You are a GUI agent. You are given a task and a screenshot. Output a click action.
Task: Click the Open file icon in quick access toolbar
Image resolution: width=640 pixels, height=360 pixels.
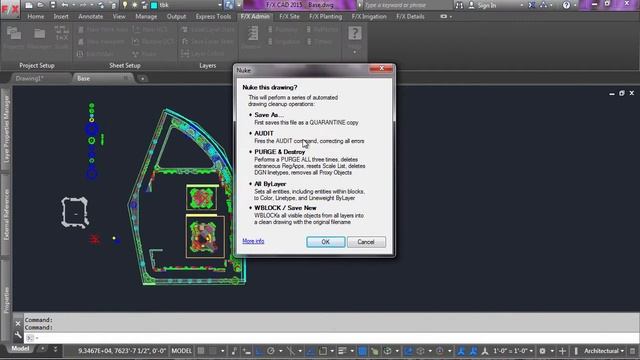click(40, 5)
